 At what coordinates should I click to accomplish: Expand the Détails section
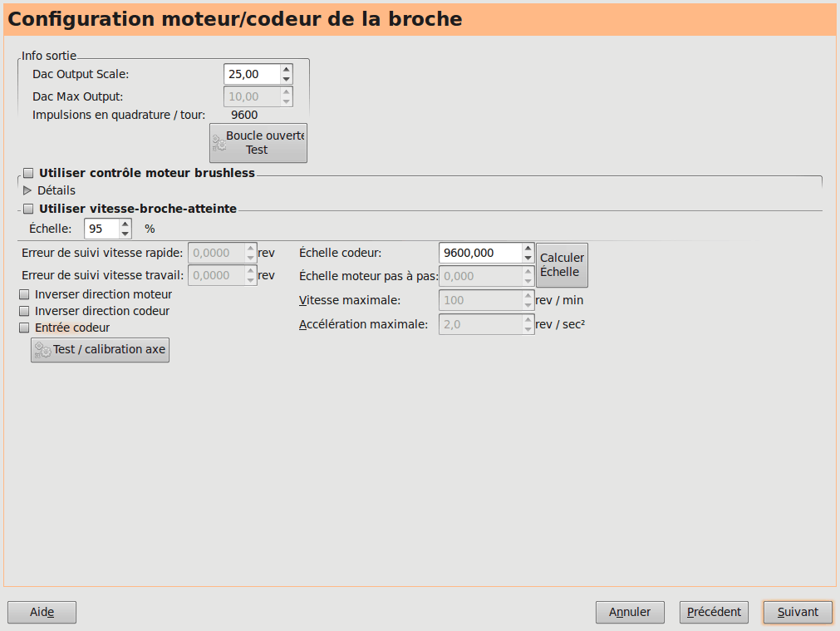27,190
